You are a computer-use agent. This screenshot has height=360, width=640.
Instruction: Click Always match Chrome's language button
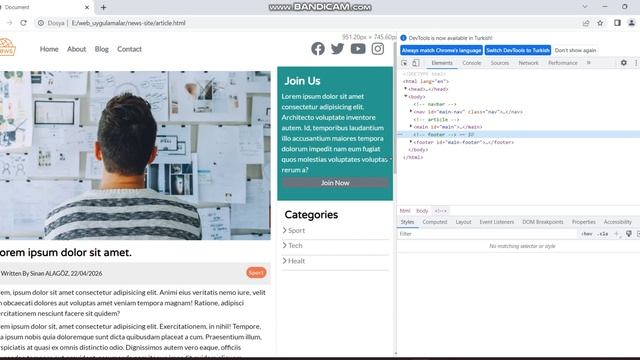click(x=441, y=50)
